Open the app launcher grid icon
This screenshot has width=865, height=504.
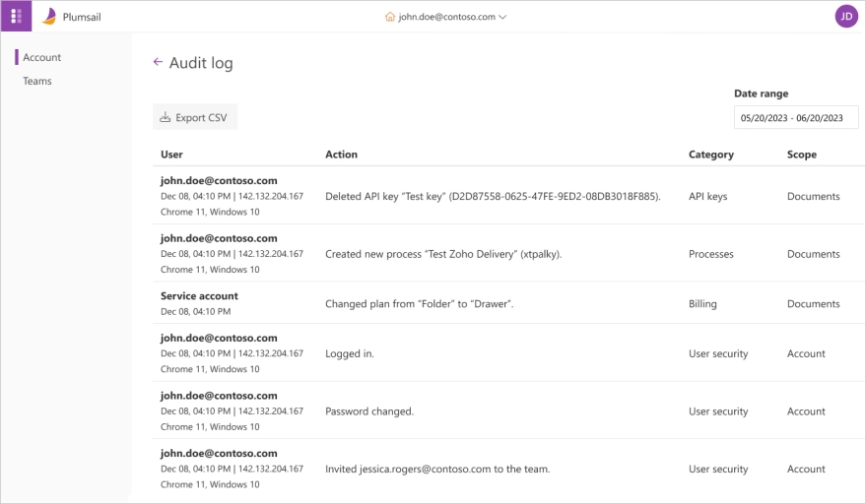coord(16,16)
